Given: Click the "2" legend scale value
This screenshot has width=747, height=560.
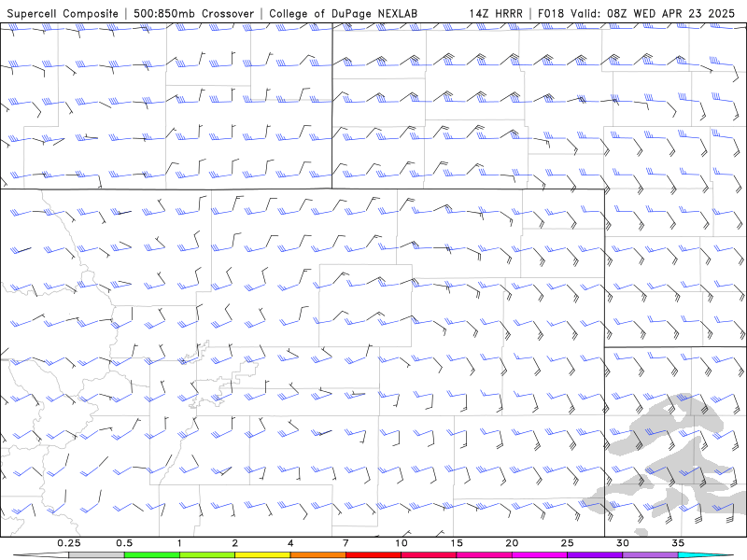Looking at the screenshot, I should 235,543.
